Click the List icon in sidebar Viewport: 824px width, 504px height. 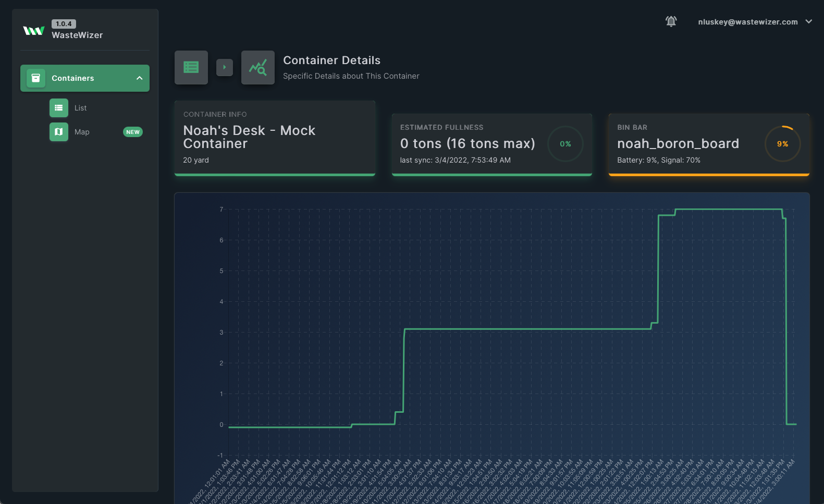pyautogui.click(x=59, y=108)
